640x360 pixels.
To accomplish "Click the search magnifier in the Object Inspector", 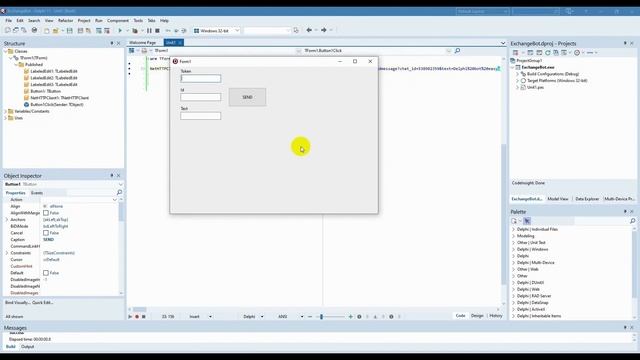I will click(119, 192).
